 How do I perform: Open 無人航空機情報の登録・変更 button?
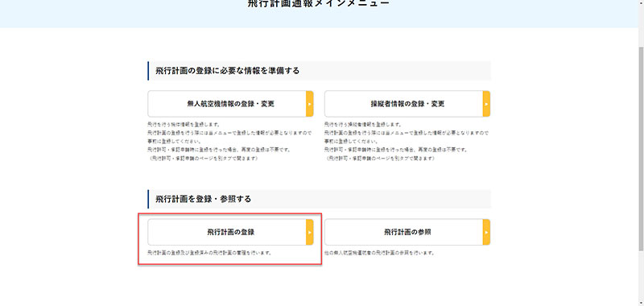pyautogui.click(x=230, y=104)
